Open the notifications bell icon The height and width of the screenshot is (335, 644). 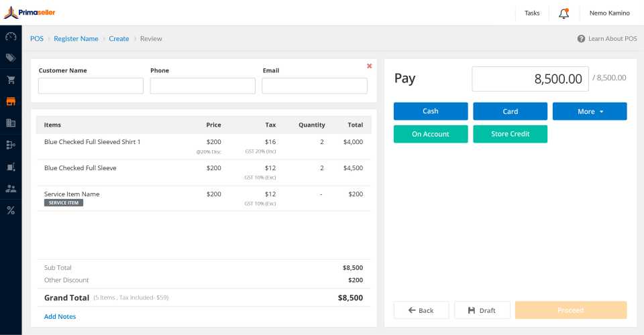563,13
